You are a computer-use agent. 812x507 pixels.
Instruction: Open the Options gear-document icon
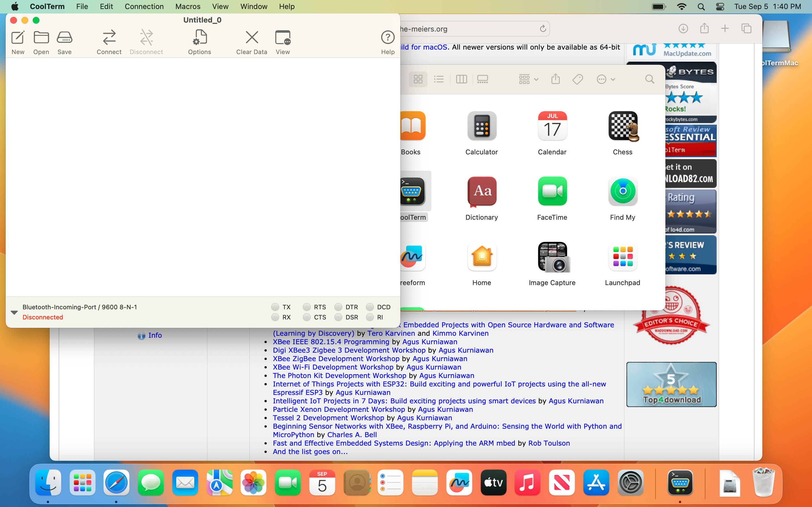coord(200,38)
